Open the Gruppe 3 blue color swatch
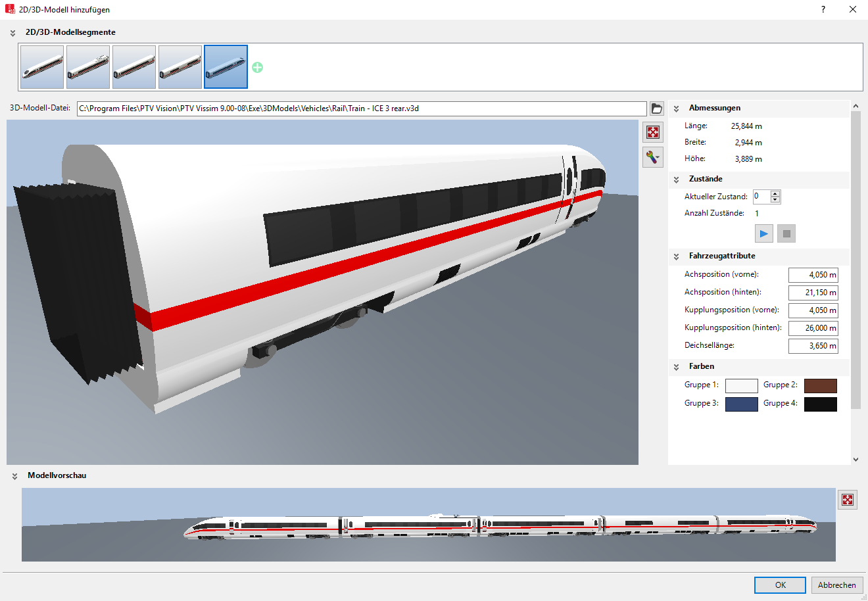Screen dimensions: 868x601 741,404
